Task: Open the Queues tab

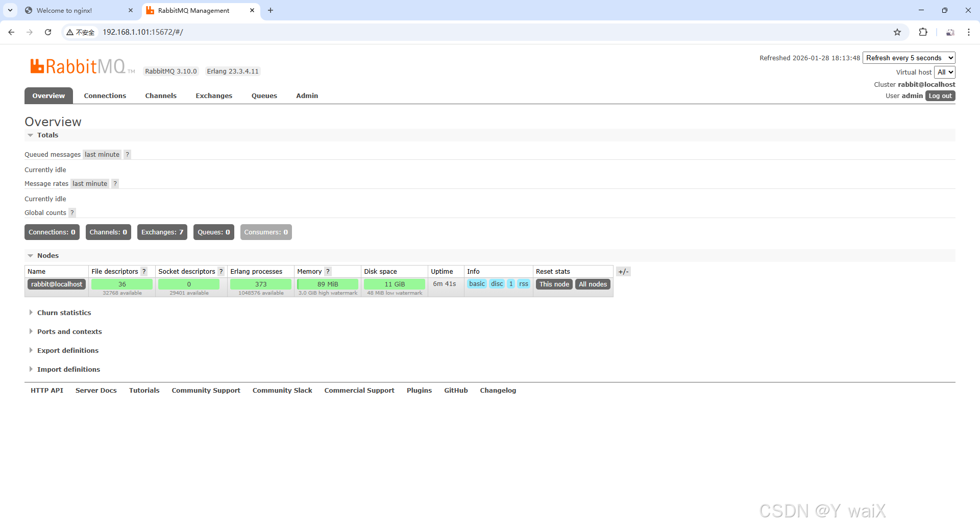Action: [x=264, y=96]
